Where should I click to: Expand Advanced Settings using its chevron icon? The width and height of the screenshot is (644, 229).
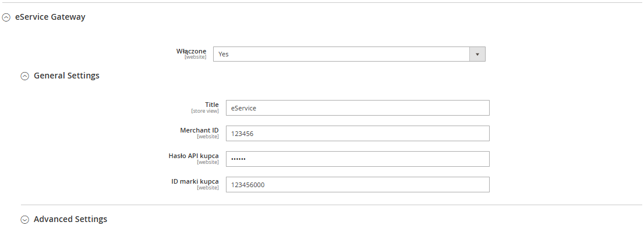pyautogui.click(x=25, y=220)
